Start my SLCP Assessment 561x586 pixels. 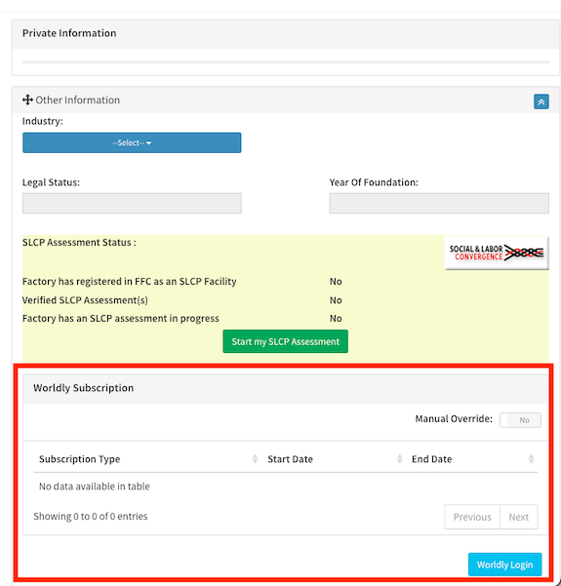click(x=285, y=341)
